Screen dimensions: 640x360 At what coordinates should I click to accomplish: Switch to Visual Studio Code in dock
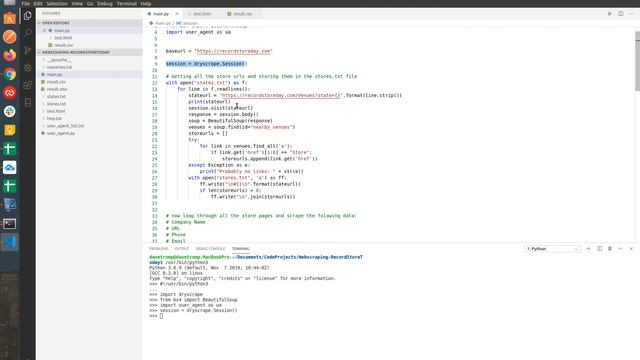10,242
